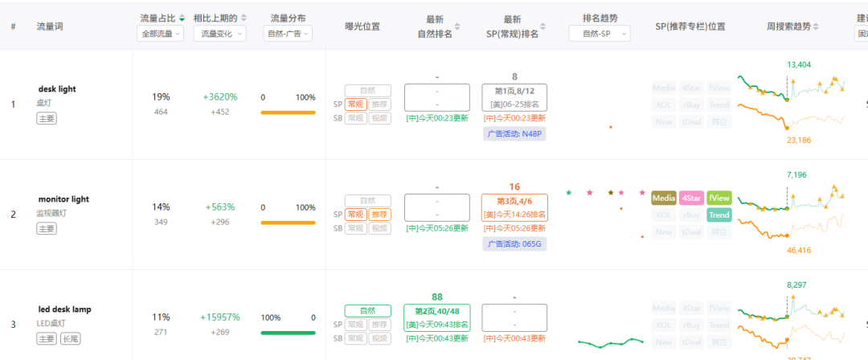Click the 其它 badge for desk light
This screenshot has width=868, height=360.
tap(719, 122)
